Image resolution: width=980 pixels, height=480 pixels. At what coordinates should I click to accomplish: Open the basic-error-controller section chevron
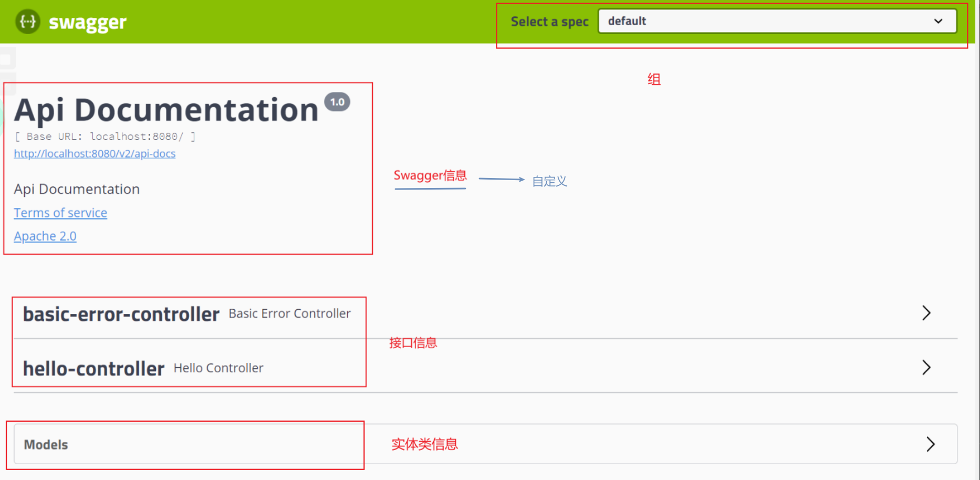coord(926,313)
